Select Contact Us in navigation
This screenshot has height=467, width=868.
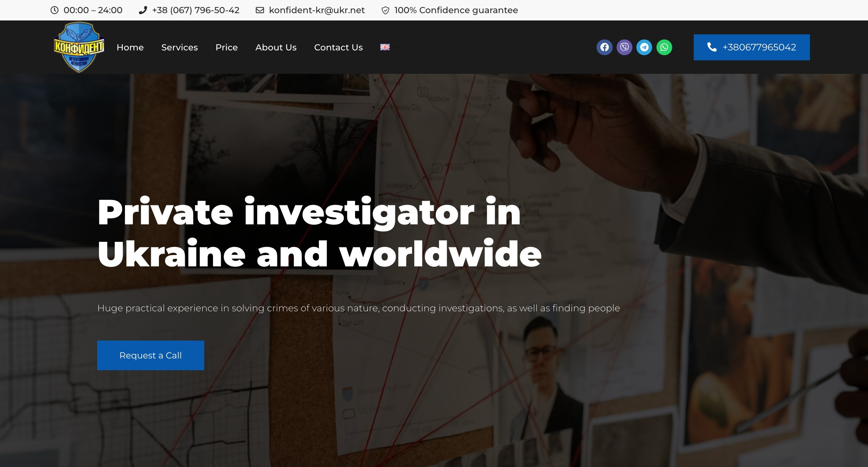click(x=338, y=48)
